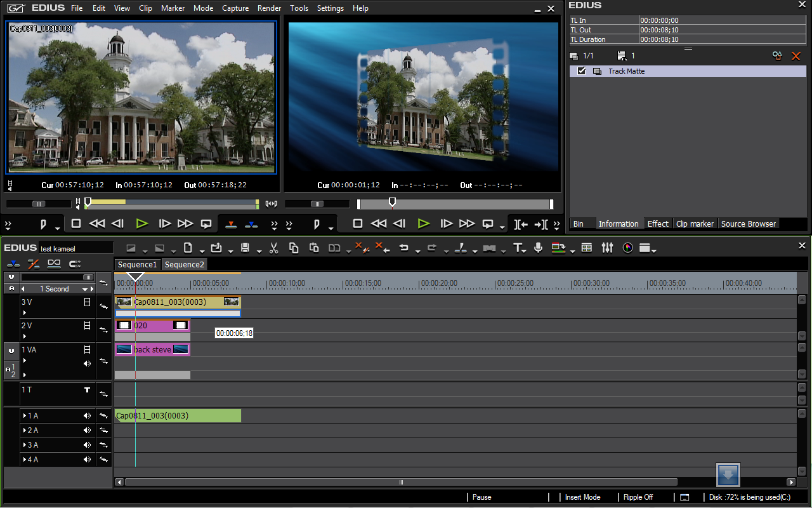Open the '1 Second' timeline scale dropdown
Image resolution: width=812 pixels, height=508 pixels.
tap(85, 289)
